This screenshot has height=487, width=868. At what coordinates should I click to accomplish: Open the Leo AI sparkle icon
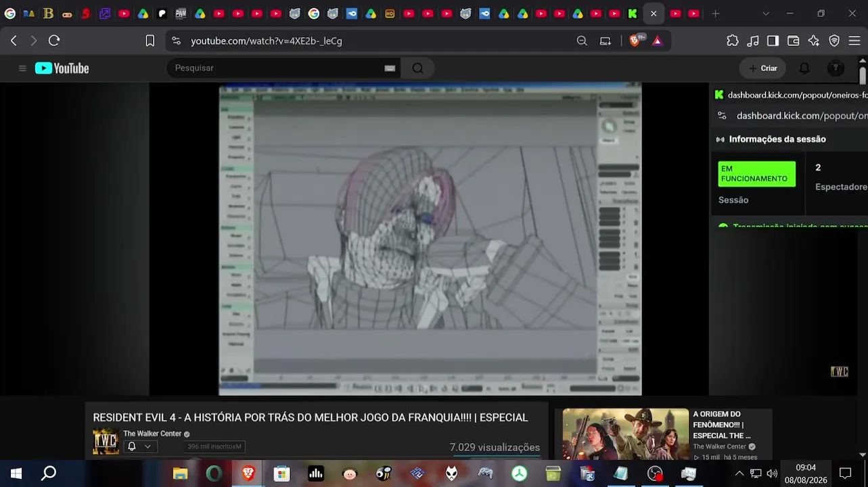tap(814, 41)
